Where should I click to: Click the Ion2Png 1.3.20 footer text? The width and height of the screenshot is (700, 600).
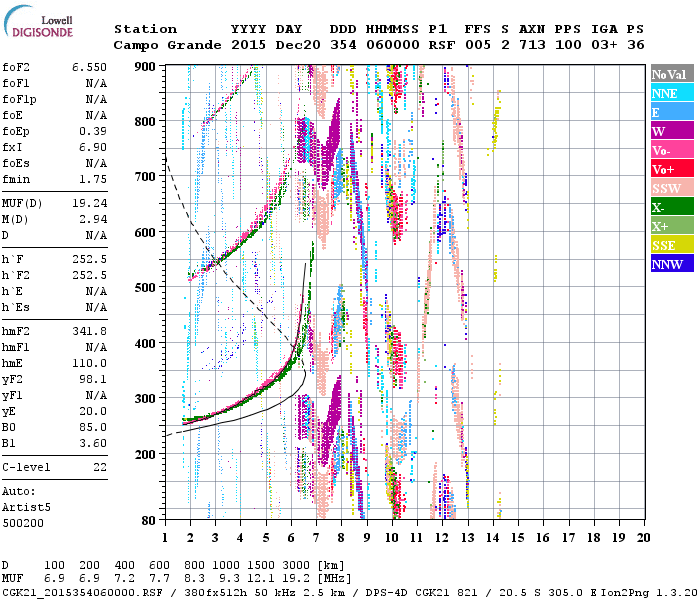pyautogui.click(x=650, y=593)
